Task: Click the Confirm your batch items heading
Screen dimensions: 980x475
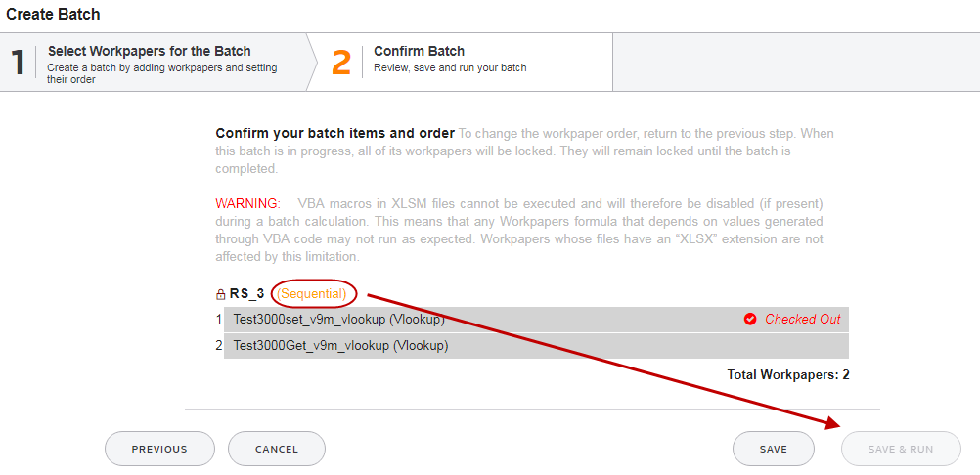Action: 334,133
